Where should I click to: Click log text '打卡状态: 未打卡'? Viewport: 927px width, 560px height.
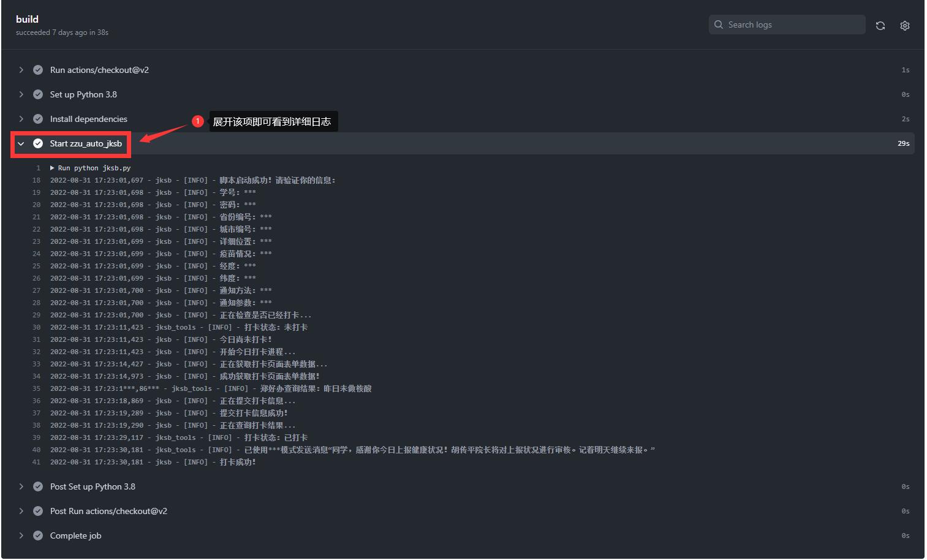click(276, 327)
